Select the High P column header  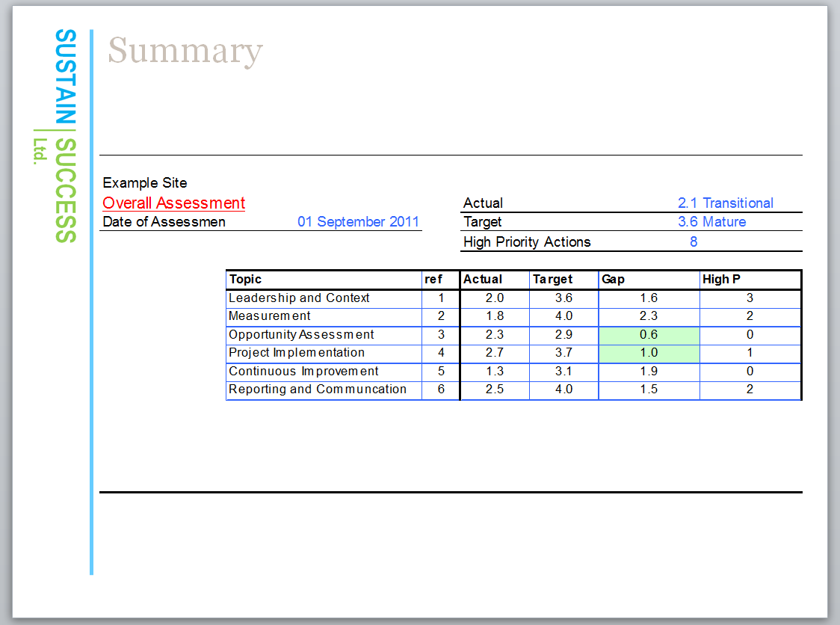721,280
